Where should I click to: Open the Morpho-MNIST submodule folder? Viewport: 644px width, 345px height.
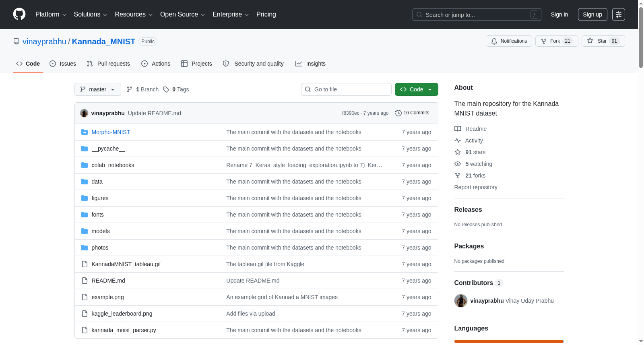[111, 132]
